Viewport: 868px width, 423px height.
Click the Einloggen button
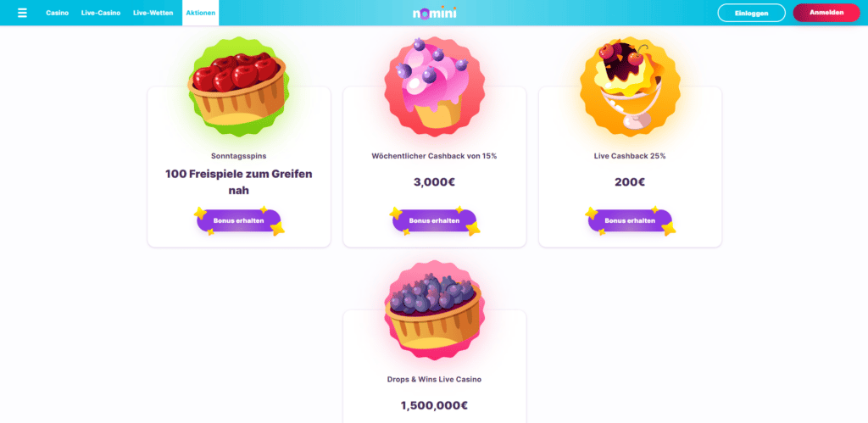tap(751, 13)
